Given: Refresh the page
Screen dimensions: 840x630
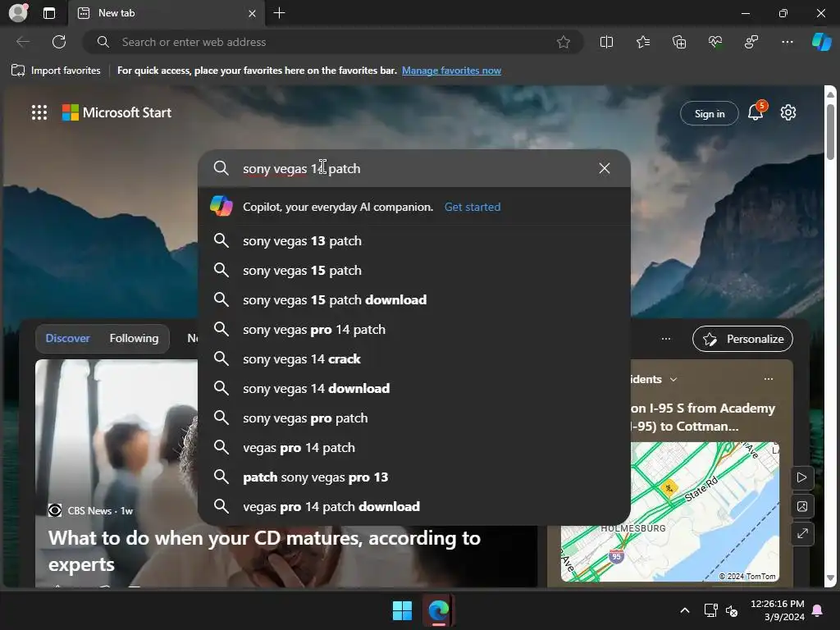Looking at the screenshot, I should click(x=59, y=42).
